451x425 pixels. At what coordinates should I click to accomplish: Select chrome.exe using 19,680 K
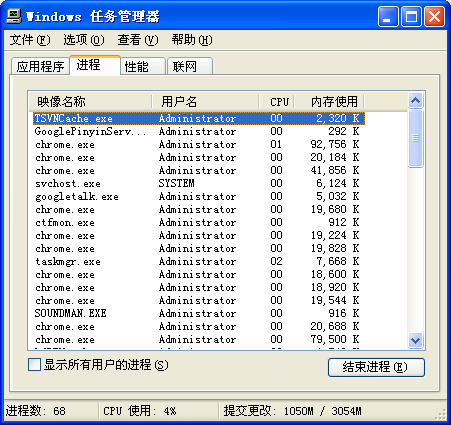point(199,209)
